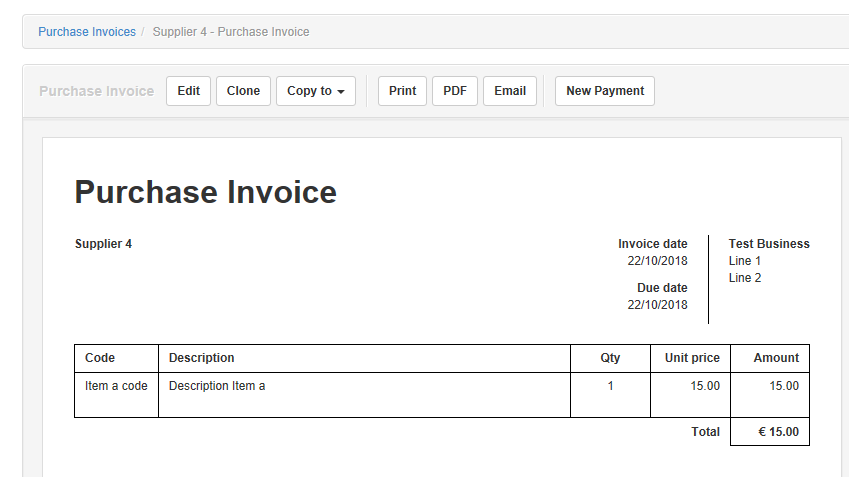The width and height of the screenshot is (849, 477).
Task: Expand the Copy to dropdown
Action: pyautogui.click(x=316, y=91)
